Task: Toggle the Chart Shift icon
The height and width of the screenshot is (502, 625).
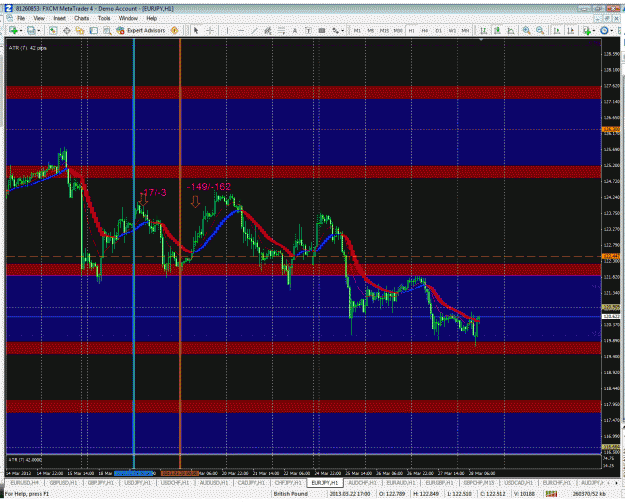Action: coord(571,30)
